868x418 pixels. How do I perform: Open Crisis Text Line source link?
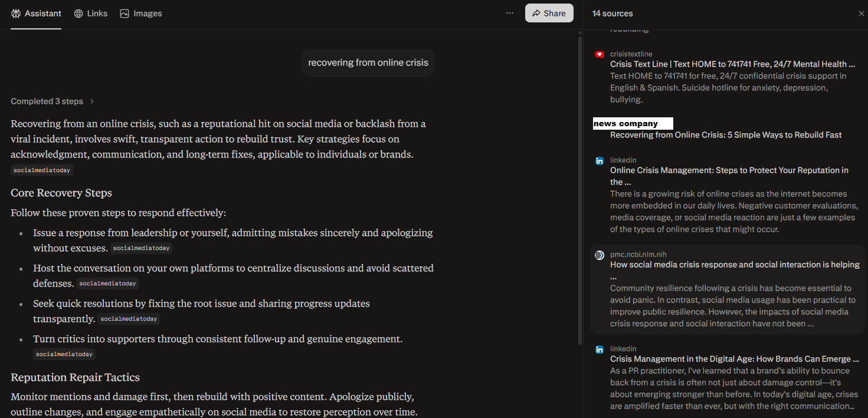point(732,64)
